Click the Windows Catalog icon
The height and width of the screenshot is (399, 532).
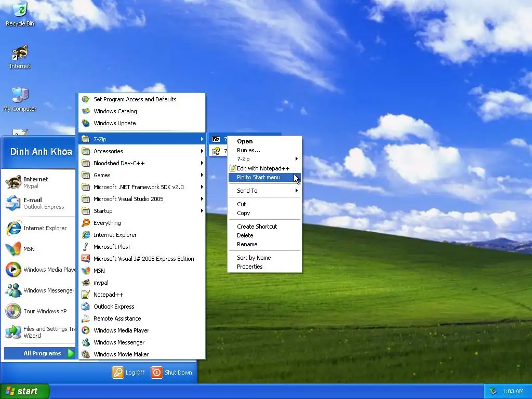(86, 111)
